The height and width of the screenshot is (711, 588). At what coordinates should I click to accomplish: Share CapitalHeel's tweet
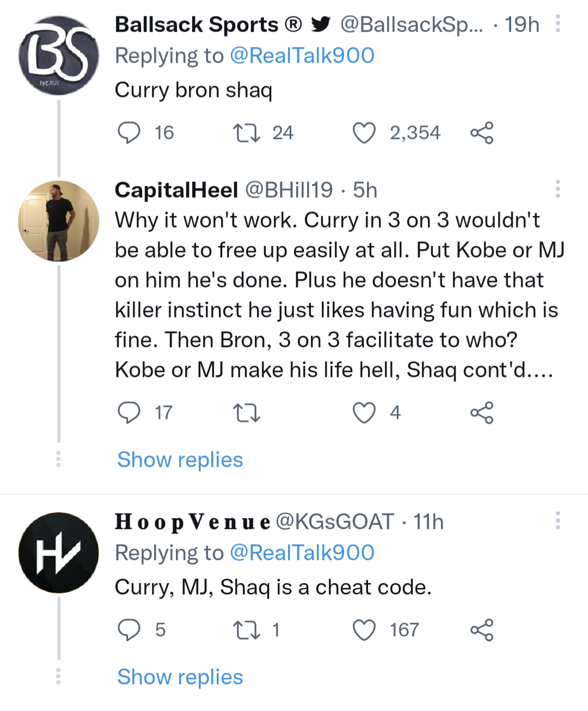click(482, 413)
